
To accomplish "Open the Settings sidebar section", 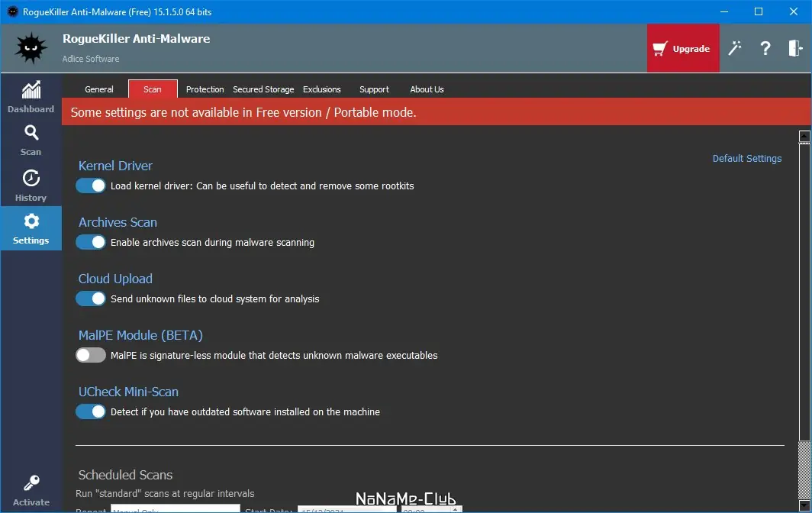I will tap(31, 228).
